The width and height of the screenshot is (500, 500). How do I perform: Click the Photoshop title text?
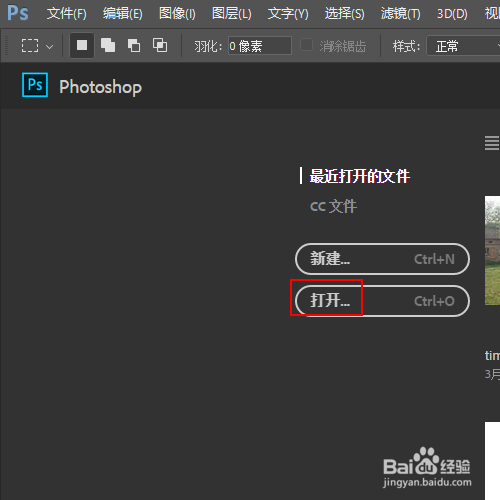[100, 87]
